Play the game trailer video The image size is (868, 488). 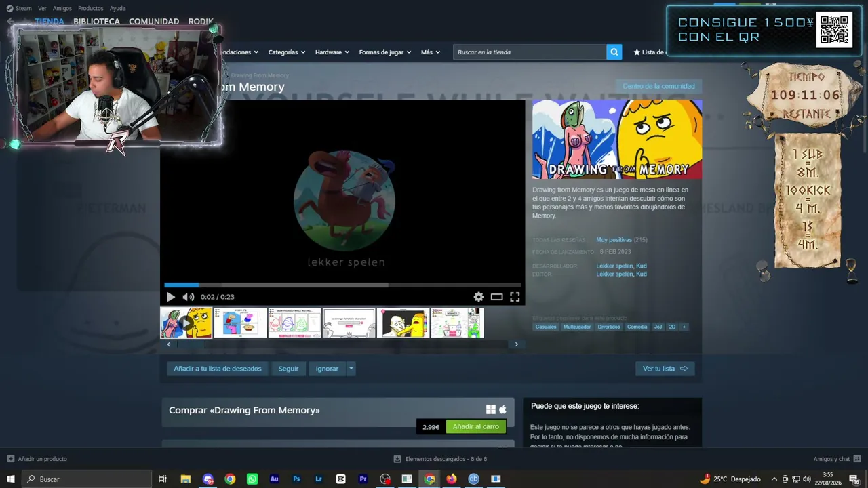point(170,297)
